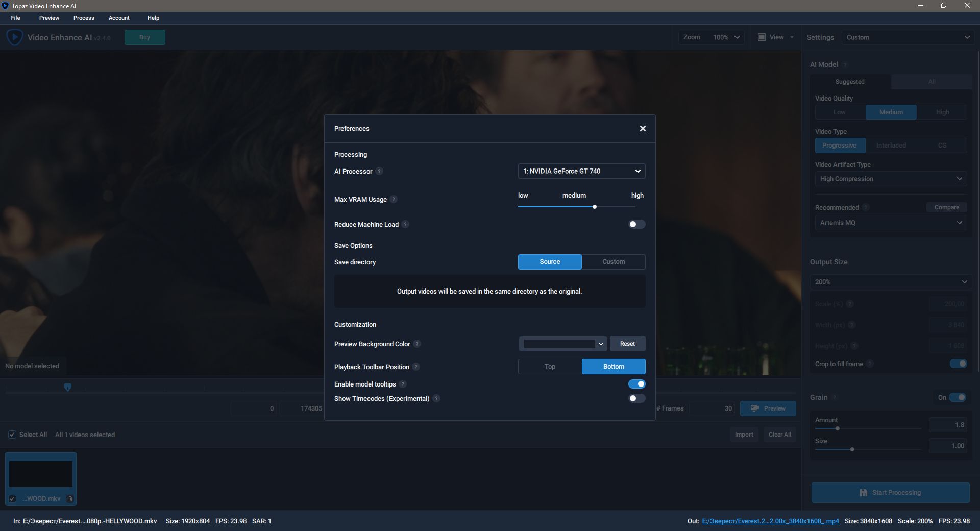Click the timeline playhead marker
Screen dimensions: 980x531
click(68, 388)
